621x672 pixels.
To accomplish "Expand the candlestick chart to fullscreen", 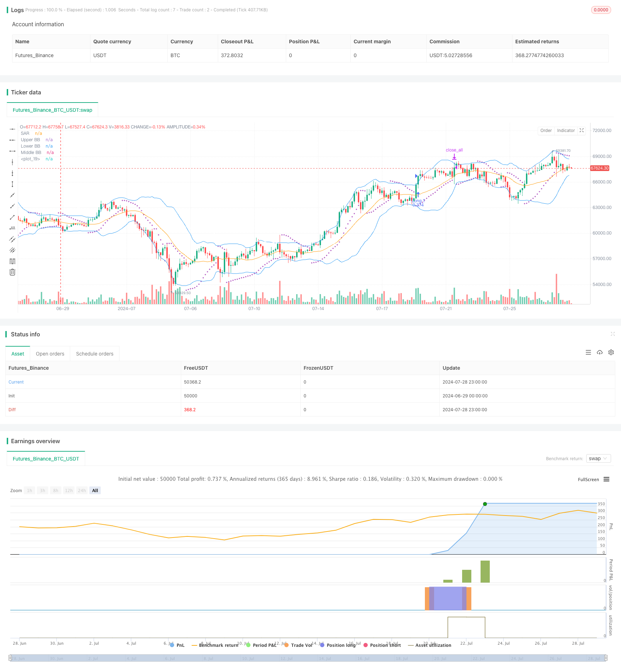I will click(582, 131).
